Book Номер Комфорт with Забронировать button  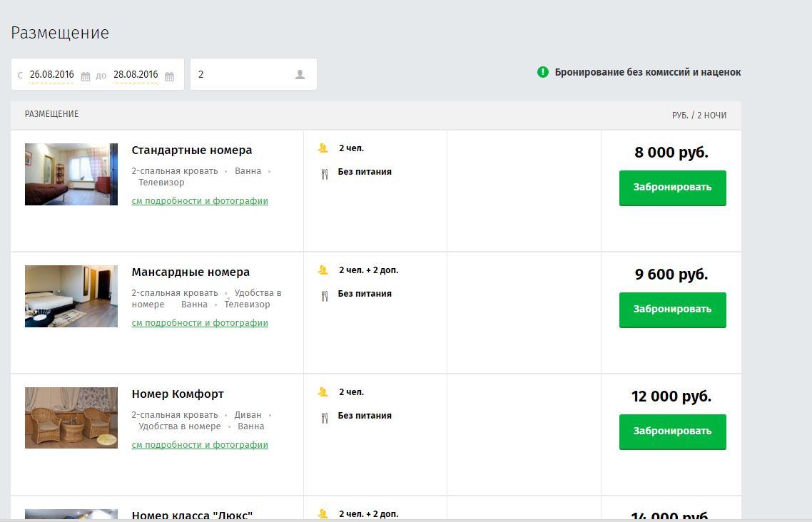(x=672, y=432)
